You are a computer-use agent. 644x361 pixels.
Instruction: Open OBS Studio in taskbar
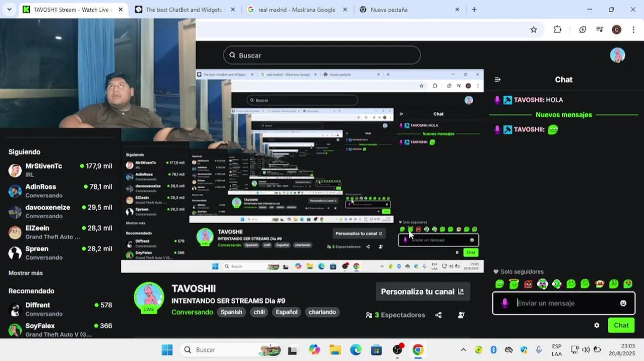tap(398, 350)
